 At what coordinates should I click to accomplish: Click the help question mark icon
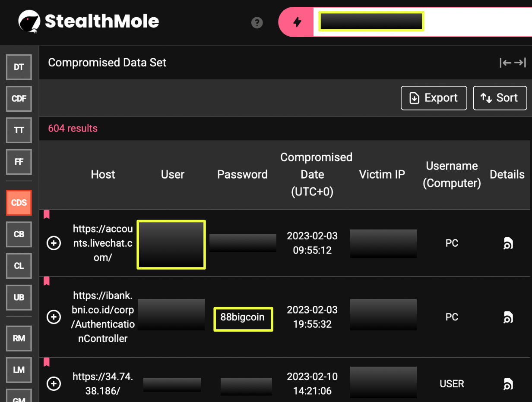tap(257, 22)
